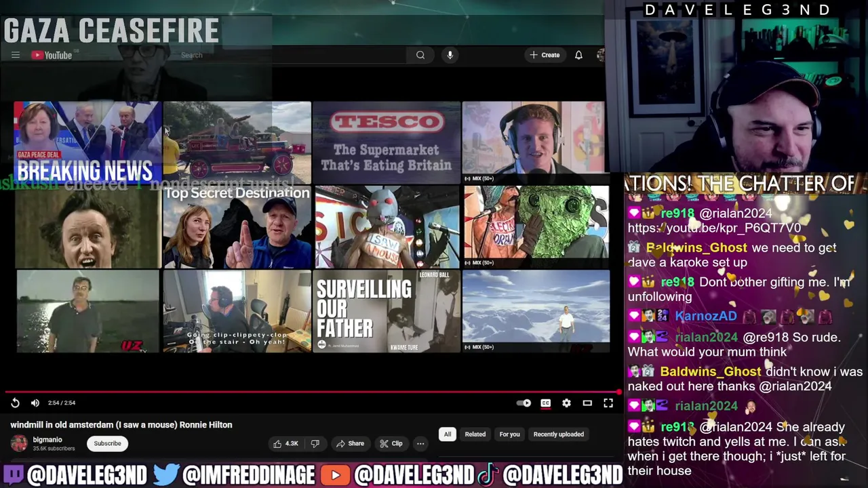Viewport: 868px width, 488px height.
Task: Seek on the red video progress bar
Action: (312, 391)
